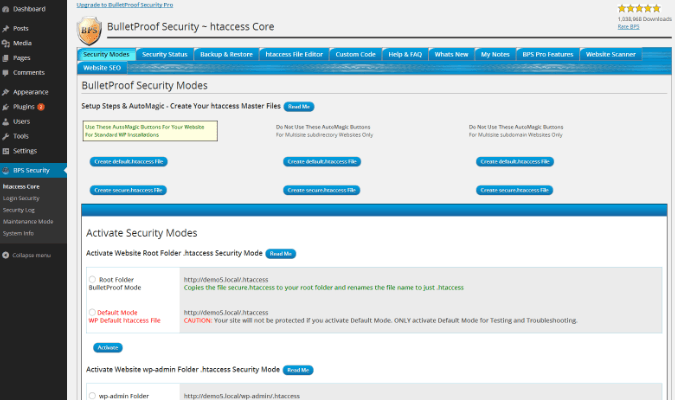
Task: Click the Collapse menu arrow icon
Action: (x=6, y=255)
